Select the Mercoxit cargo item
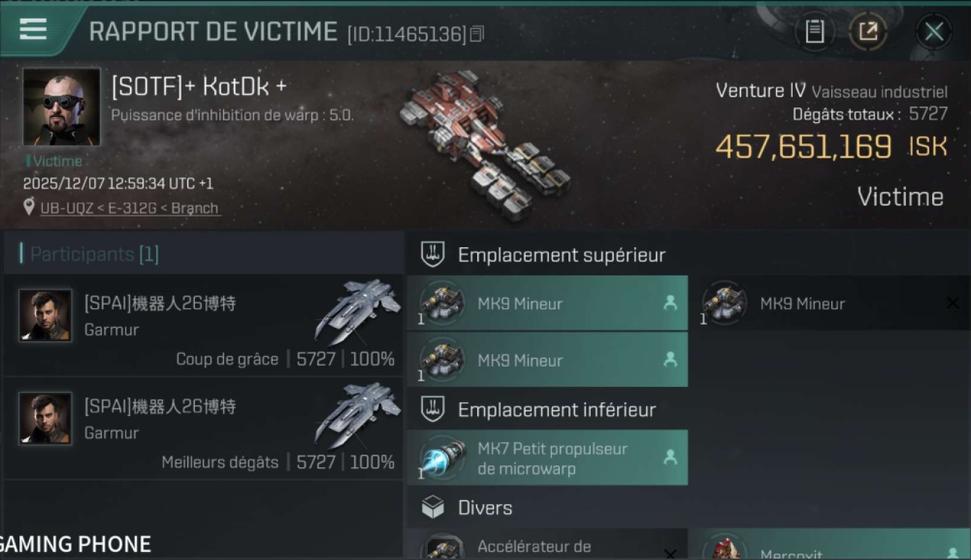 pyautogui.click(x=829, y=545)
